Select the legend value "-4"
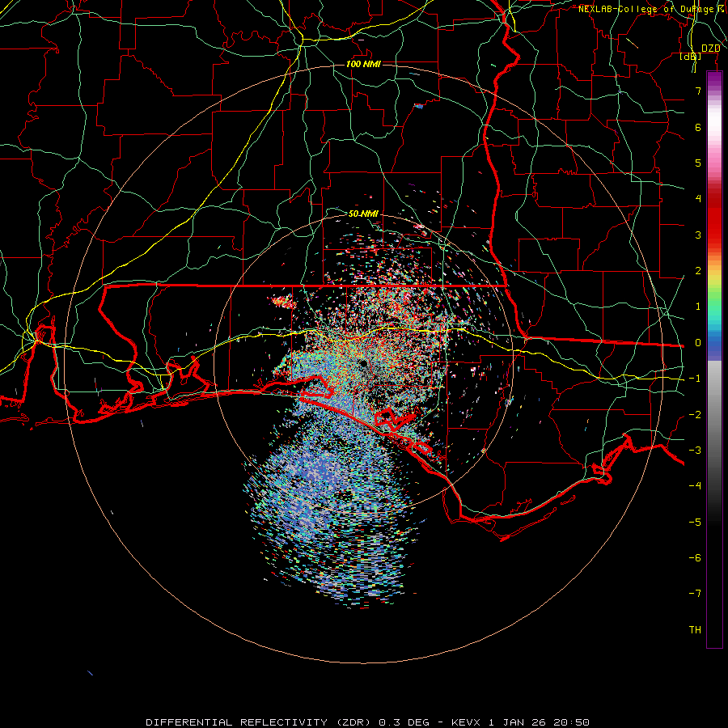Viewport: 728px width, 728px height. tap(695, 486)
